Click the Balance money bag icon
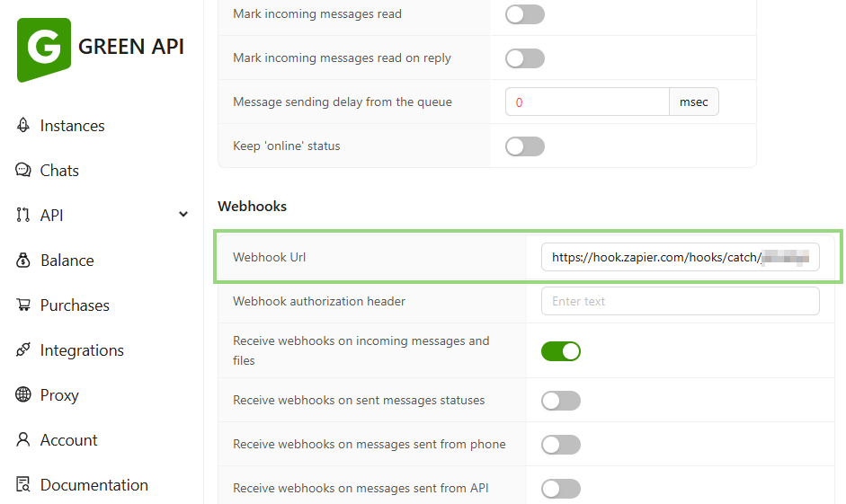Image resolution: width=846 pixels, height=504 pixels. click(x=23, y=261)
